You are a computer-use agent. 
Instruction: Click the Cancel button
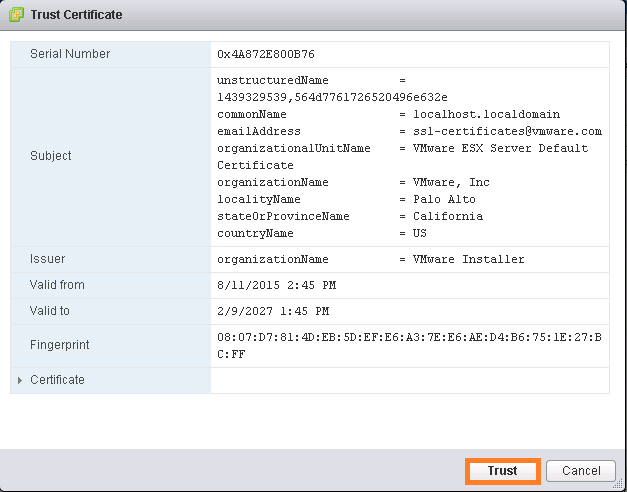[581, 471]
